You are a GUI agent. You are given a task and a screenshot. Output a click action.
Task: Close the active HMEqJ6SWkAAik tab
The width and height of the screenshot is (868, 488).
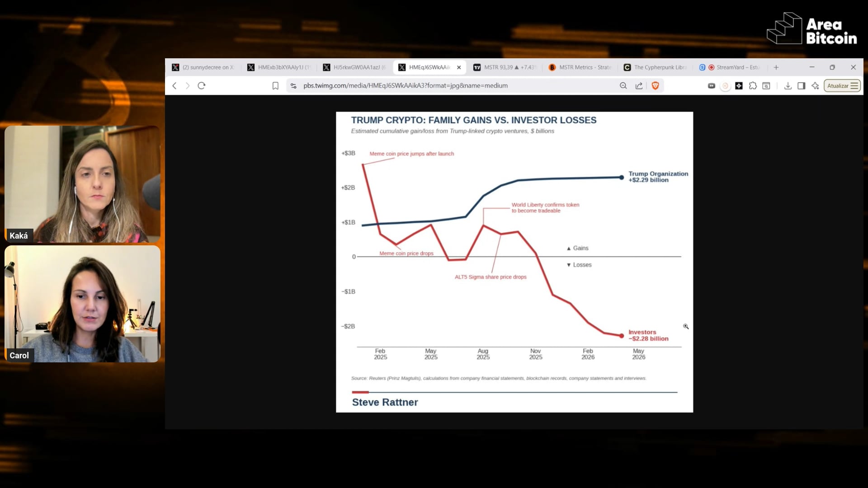point(459,67)
